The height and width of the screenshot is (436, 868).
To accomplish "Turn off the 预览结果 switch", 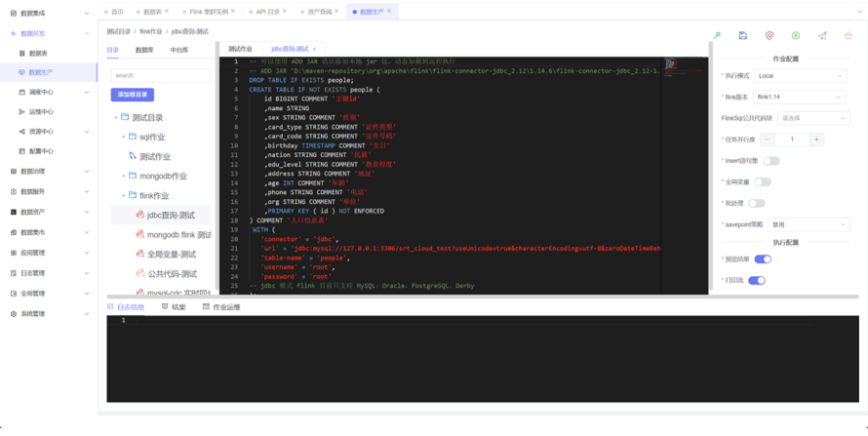I will (x=763, y=259).
